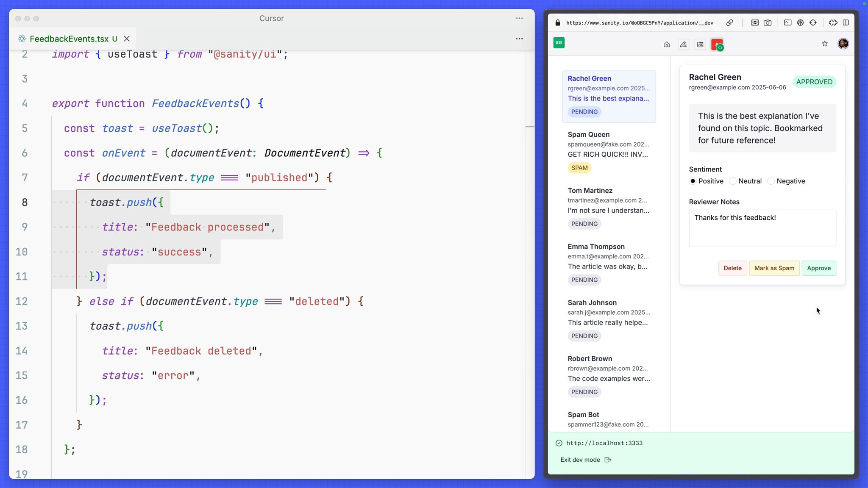Select the FeedbackEvents.tsx editor tab
Image resolution: width=868 pixels, height=488 pixels.
[x=69, y=39]
